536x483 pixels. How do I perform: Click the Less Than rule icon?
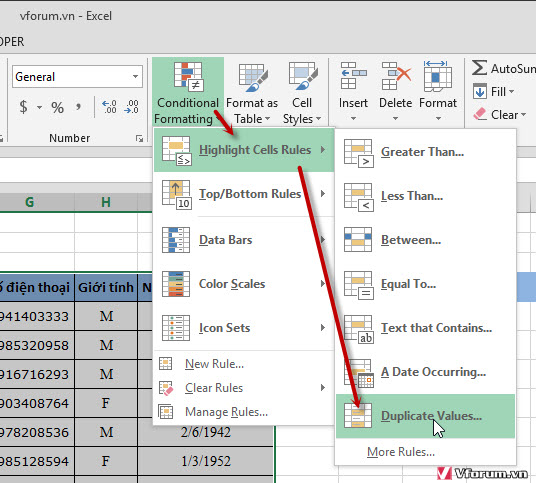[358, 197]
